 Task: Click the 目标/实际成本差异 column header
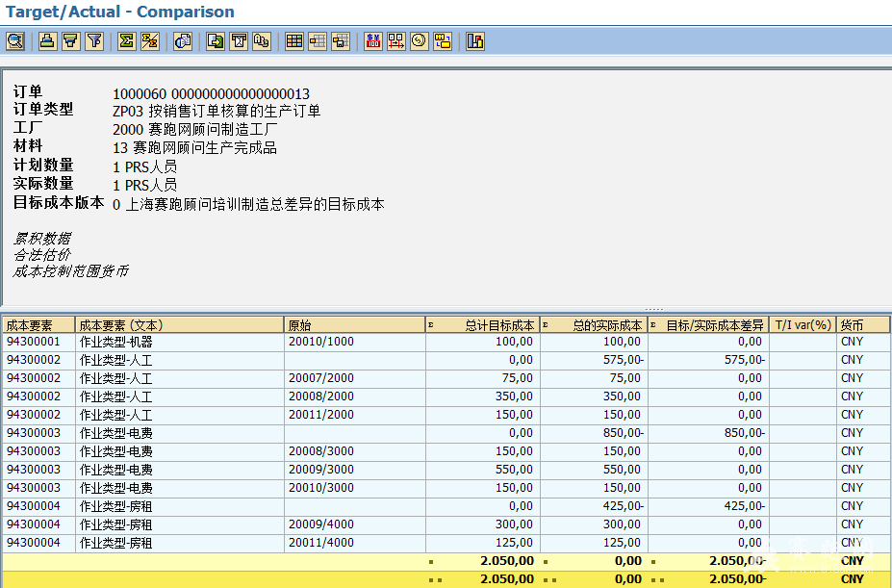(x=709, y=325)
